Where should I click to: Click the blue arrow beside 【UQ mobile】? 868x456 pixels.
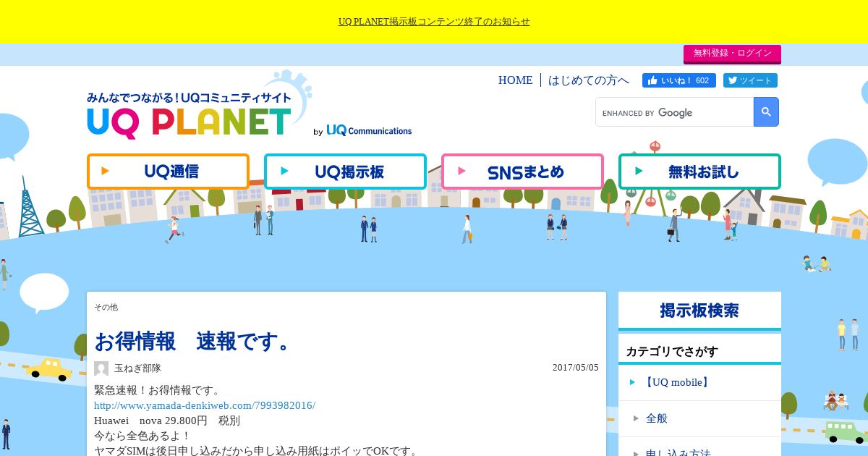632,382
